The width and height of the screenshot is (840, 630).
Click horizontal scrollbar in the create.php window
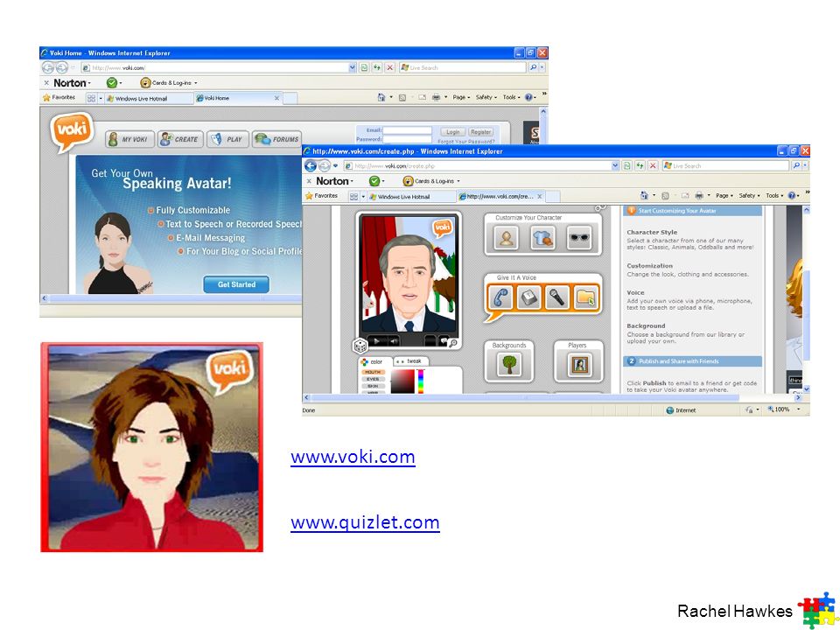(x=526, y=398)
